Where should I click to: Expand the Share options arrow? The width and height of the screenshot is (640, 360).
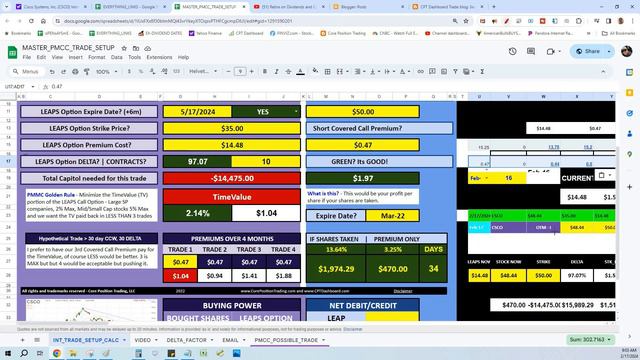pos(609,51)
